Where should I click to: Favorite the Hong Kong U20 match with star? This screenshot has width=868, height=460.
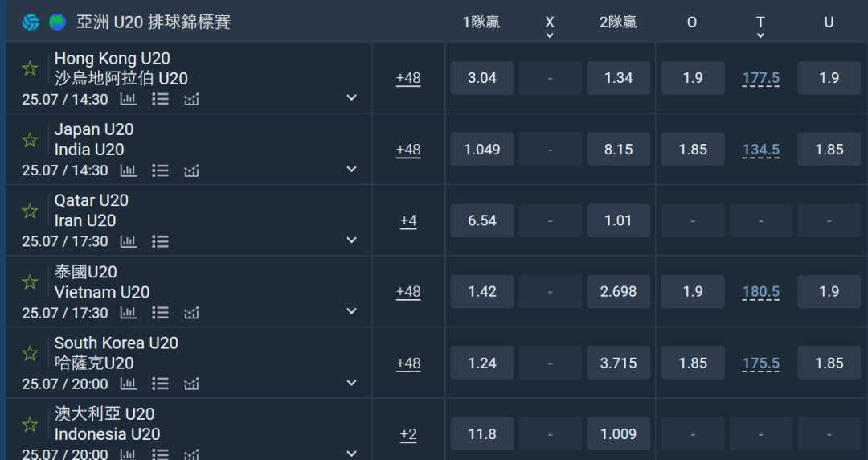click(x=30, y=68)
